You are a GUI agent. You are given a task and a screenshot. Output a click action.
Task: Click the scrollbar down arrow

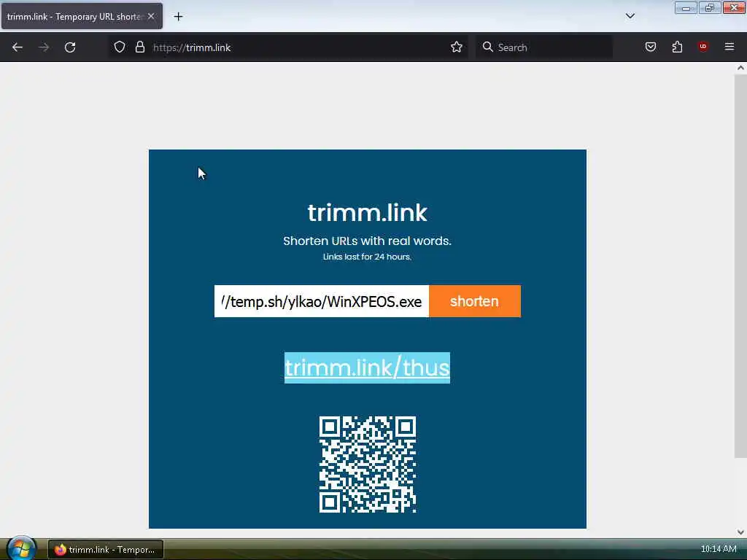(x=740, y=532)
